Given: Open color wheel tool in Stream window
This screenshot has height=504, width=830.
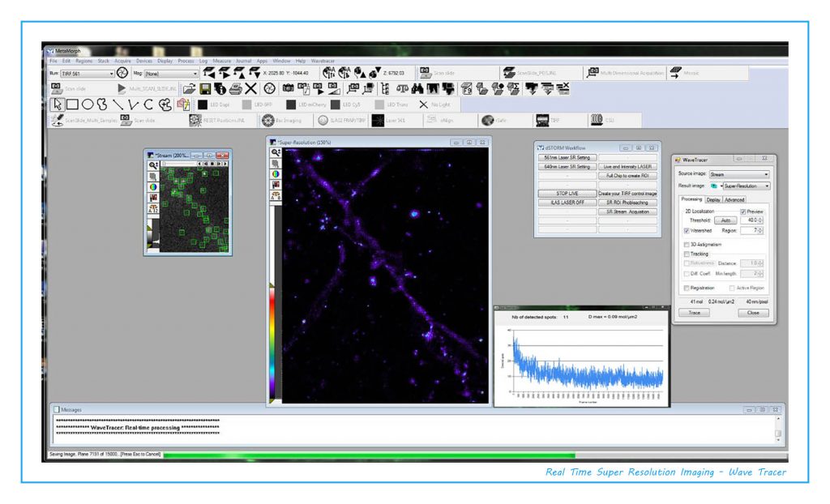Looking at the screenshot, I should 153,186.
